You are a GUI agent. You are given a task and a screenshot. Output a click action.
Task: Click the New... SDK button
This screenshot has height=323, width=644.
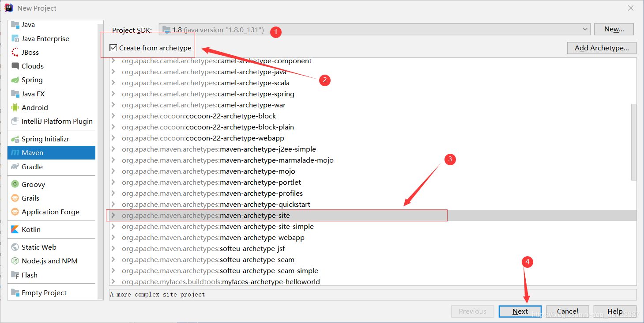click(x=614, y=29)
